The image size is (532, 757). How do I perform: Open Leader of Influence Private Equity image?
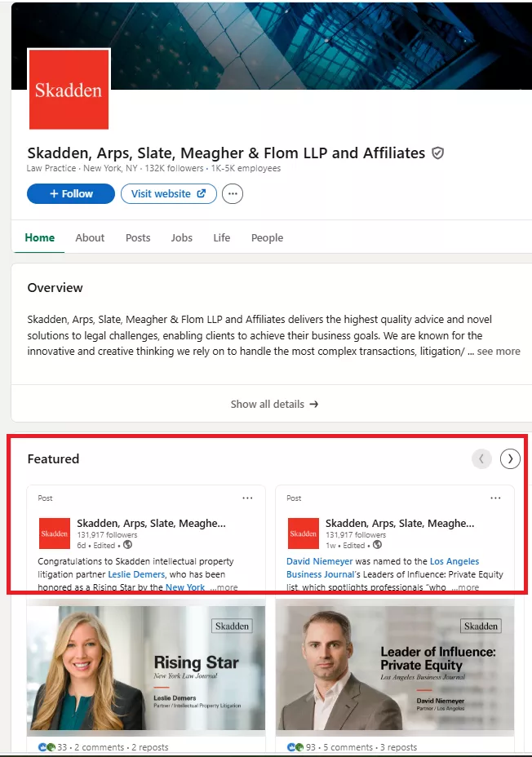pyautogui.click(x=395, y=668)
